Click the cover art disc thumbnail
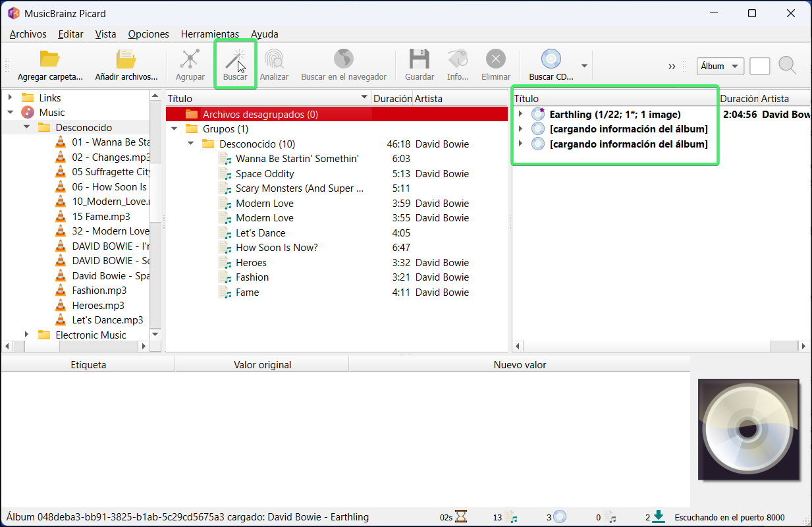 749,430
